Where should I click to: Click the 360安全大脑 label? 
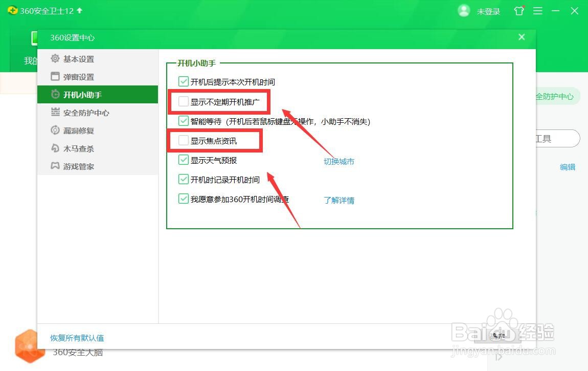[x=78, y=353]
